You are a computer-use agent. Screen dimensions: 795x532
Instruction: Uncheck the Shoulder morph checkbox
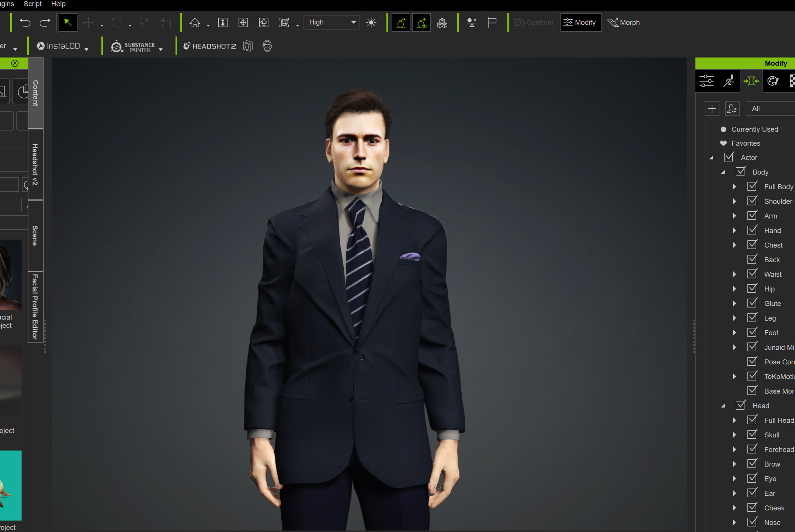pyautogui.click(x=752, y=201)
